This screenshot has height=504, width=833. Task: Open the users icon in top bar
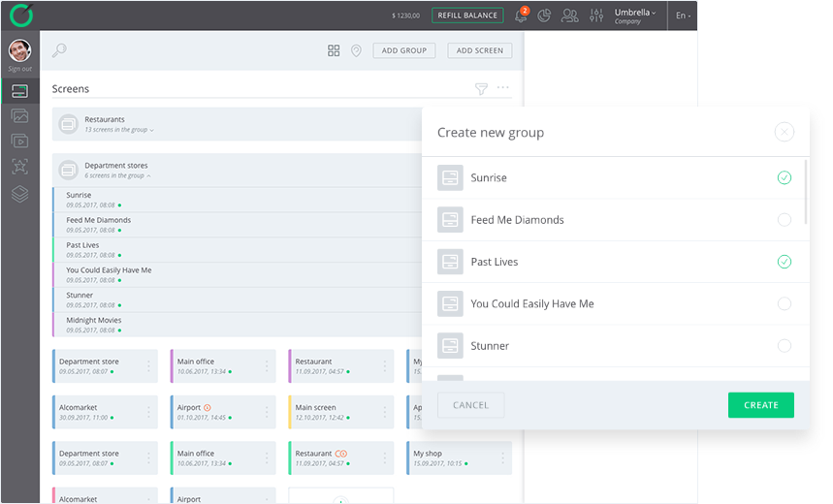(569, 16)
